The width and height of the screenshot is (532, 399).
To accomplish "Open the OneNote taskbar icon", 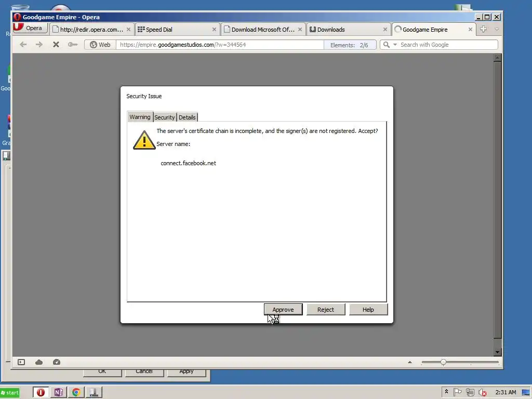I will [x=58, y=393].
